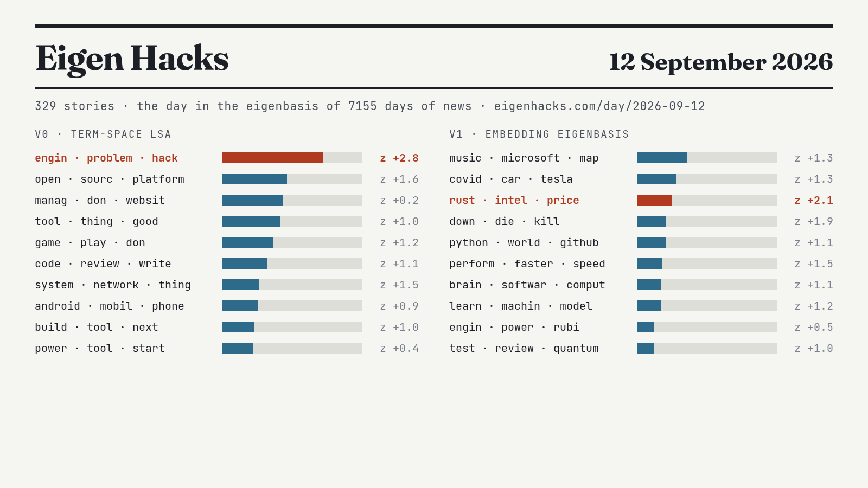Click the 12 September 2026 date heading
The height and width of the screenshot is (488, 868).
tap(720, 62)
